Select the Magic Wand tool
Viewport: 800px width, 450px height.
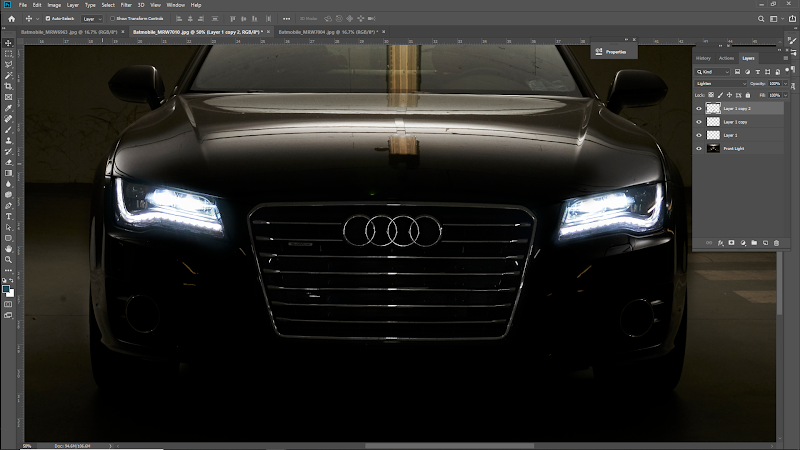[x=8, y=76]
